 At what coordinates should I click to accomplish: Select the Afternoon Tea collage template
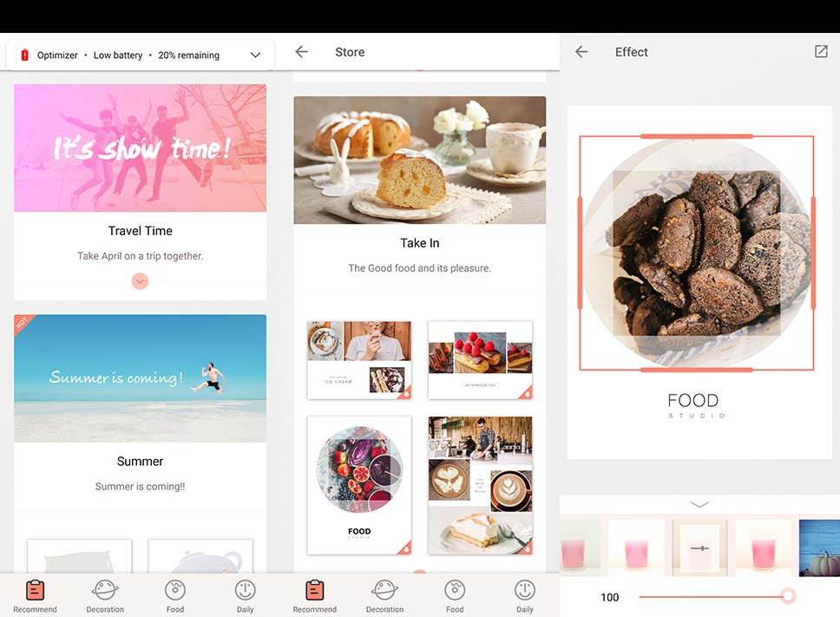coord(480,360)
